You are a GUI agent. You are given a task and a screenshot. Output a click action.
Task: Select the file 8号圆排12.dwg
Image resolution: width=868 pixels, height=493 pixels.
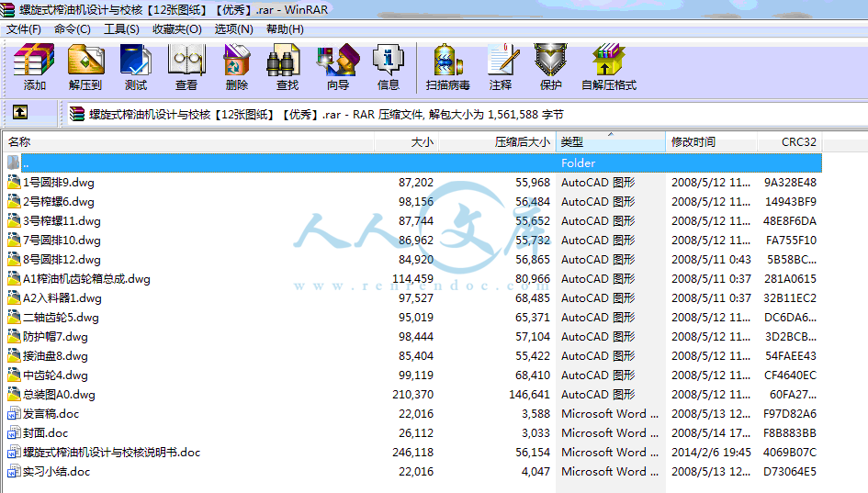(x=62, y=260)
